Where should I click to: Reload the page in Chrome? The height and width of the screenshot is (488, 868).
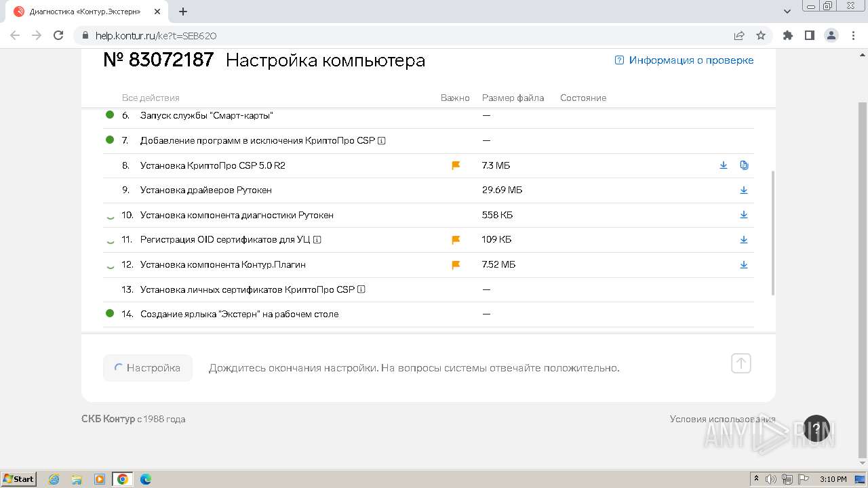pos(58,35)
